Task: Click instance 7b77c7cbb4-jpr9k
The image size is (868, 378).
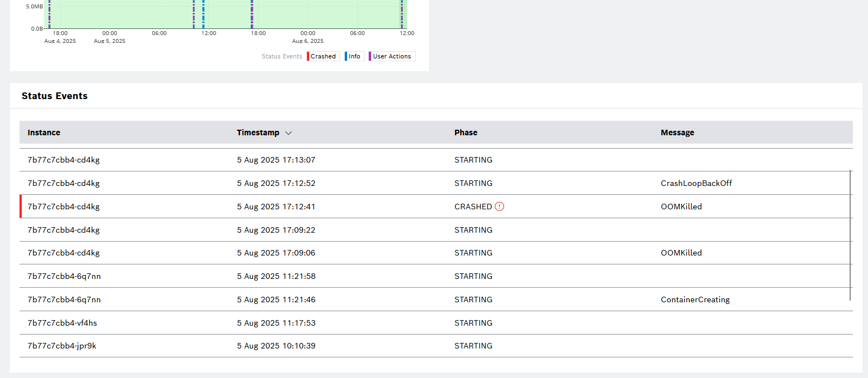Action: click(x=62, y=346)
